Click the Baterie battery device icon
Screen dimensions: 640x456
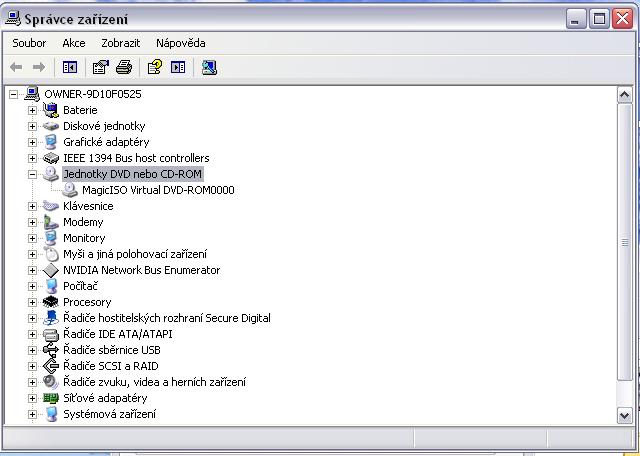coord(51,110)
